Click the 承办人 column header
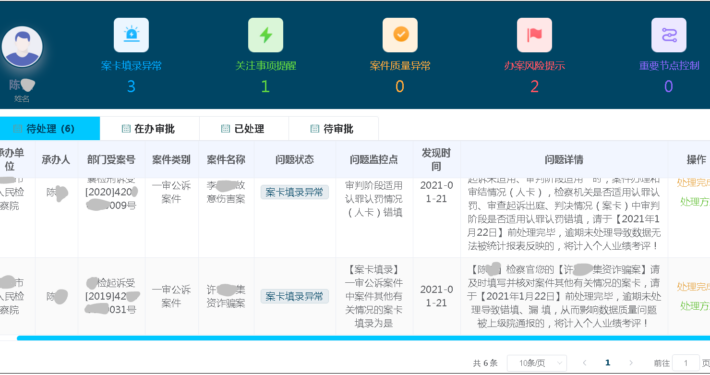 (x=56, y=159)
